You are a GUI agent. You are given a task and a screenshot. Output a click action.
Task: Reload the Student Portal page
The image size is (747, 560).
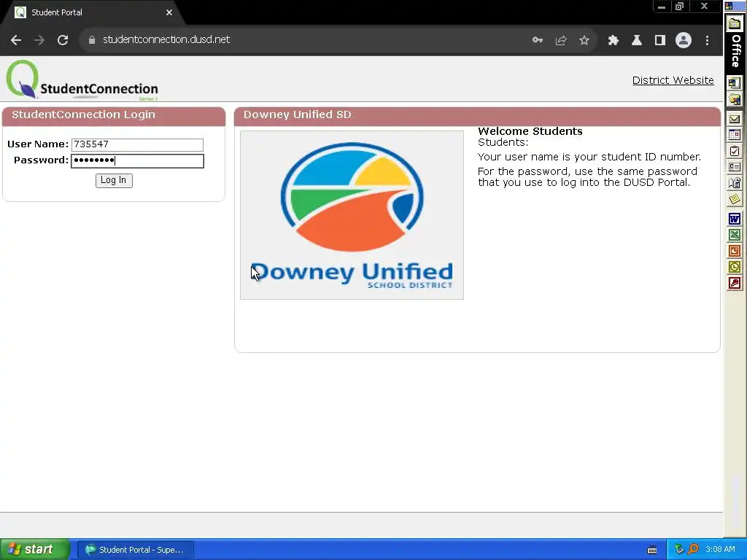63,40
